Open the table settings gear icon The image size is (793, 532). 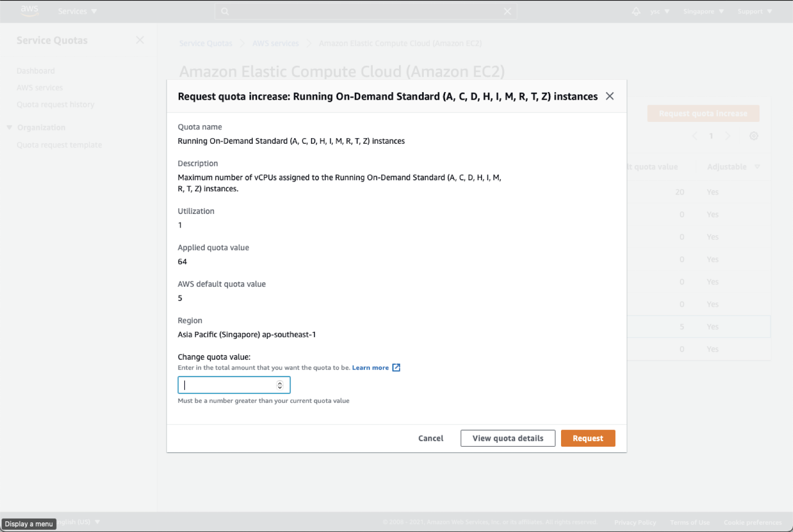(x=754, y=136)
